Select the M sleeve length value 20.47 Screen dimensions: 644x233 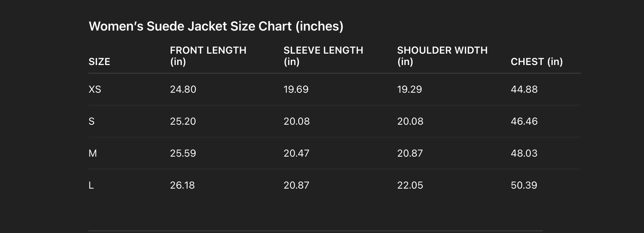point(296,153)
